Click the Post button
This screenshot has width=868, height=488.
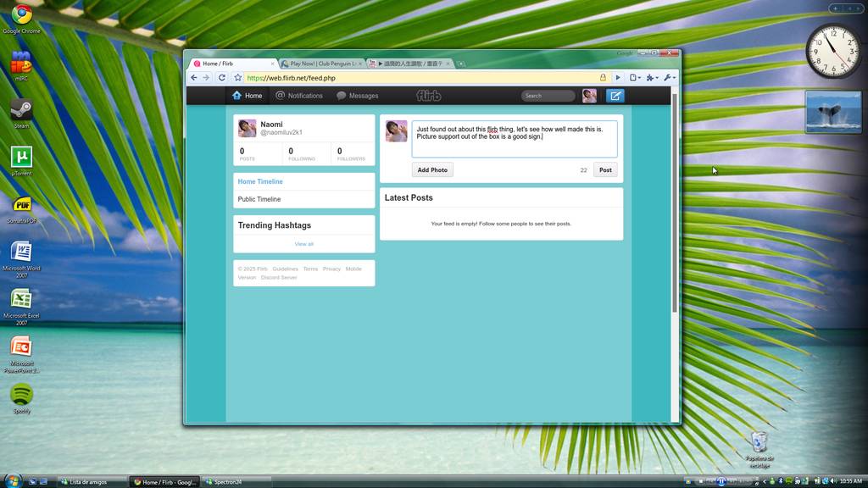point(605,169)
